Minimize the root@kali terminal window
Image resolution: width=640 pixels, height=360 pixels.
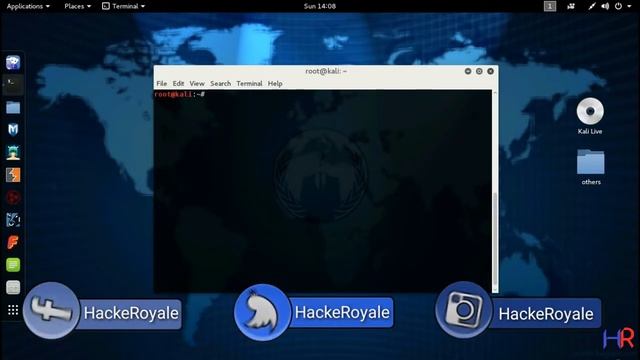[x=468, y=71]
